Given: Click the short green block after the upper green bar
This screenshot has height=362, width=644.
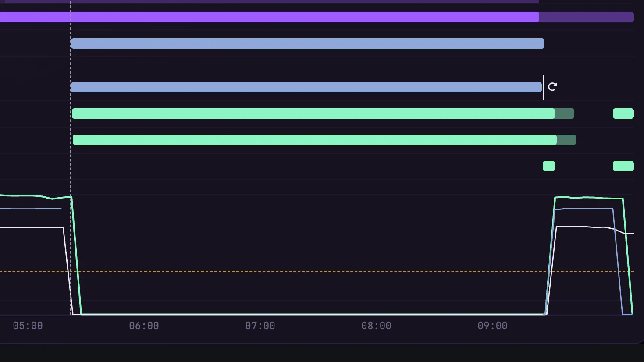Looking at the screenshot, I should tap(623, 114).
